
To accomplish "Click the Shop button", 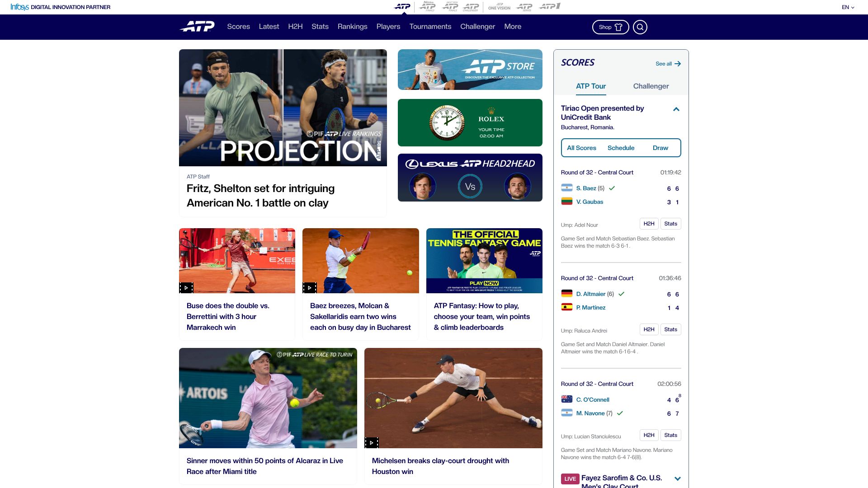I will (610, 27).
